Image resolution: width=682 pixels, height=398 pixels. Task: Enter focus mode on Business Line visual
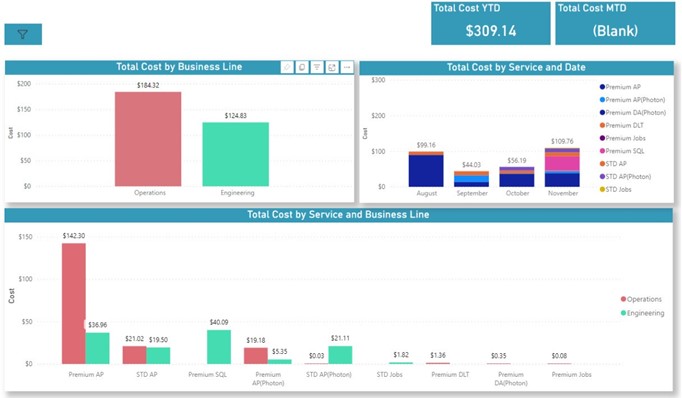[x=332, y=67]
